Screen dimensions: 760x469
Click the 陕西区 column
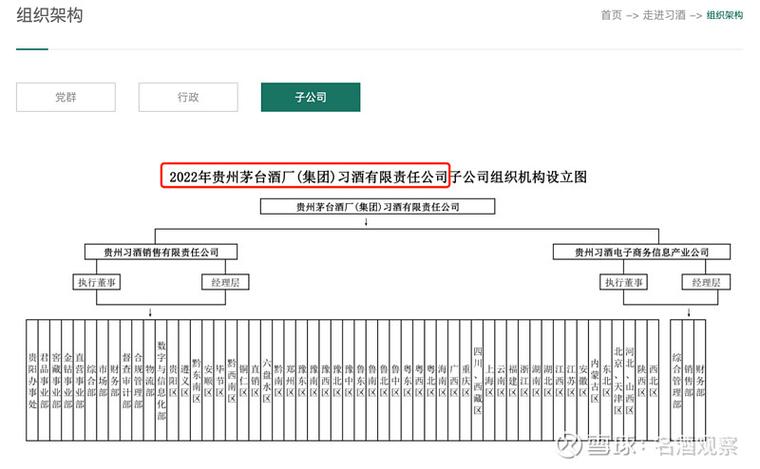(641, 380)
